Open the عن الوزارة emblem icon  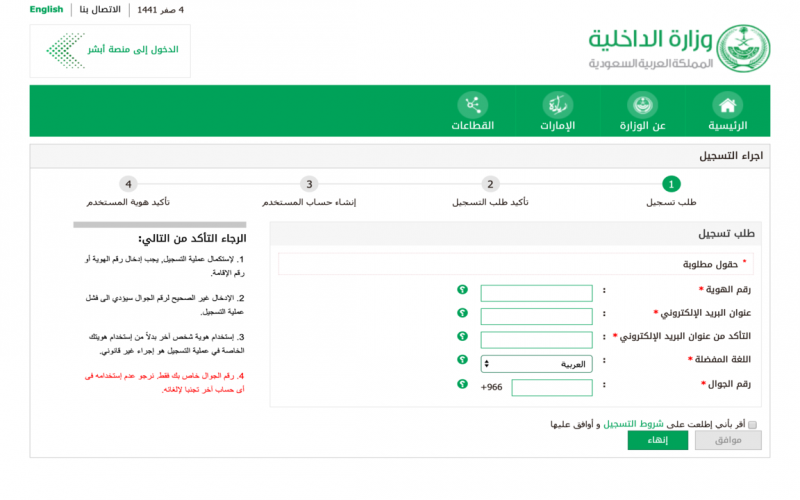coord(642,105)
